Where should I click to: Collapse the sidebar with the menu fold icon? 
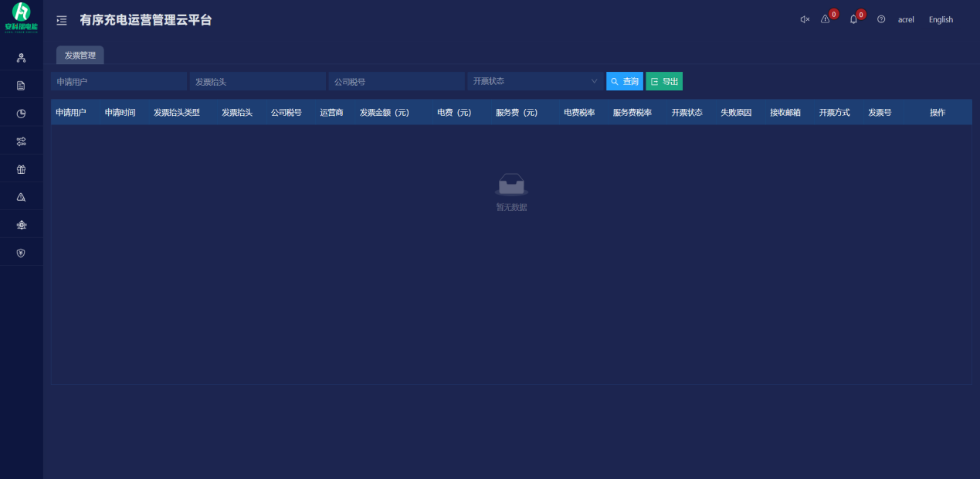click(62, 20)
